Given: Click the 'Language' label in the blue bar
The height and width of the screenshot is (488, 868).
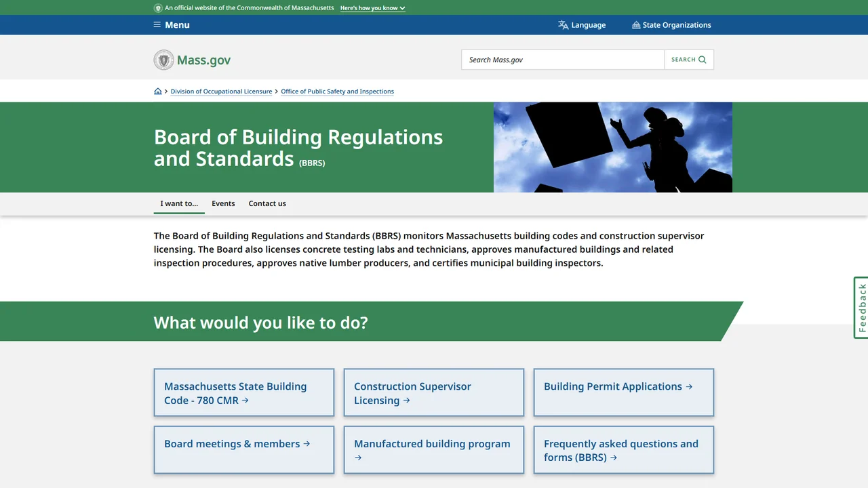Looking at the screenshot, I should coord(589,25).
